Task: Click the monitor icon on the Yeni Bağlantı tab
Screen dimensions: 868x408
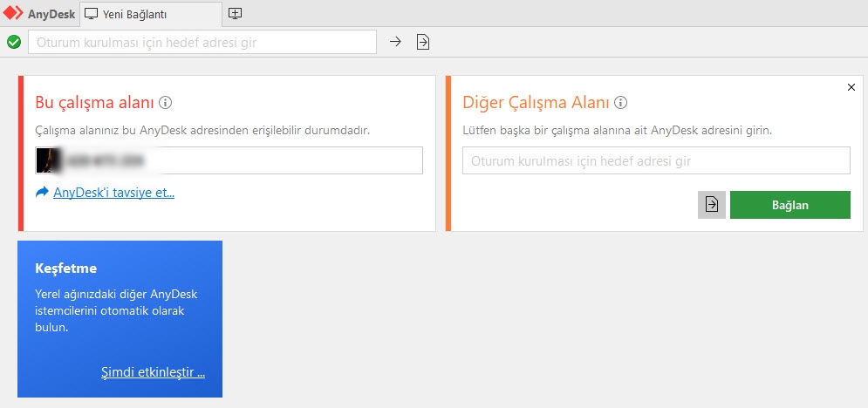Action: (91, 14)
